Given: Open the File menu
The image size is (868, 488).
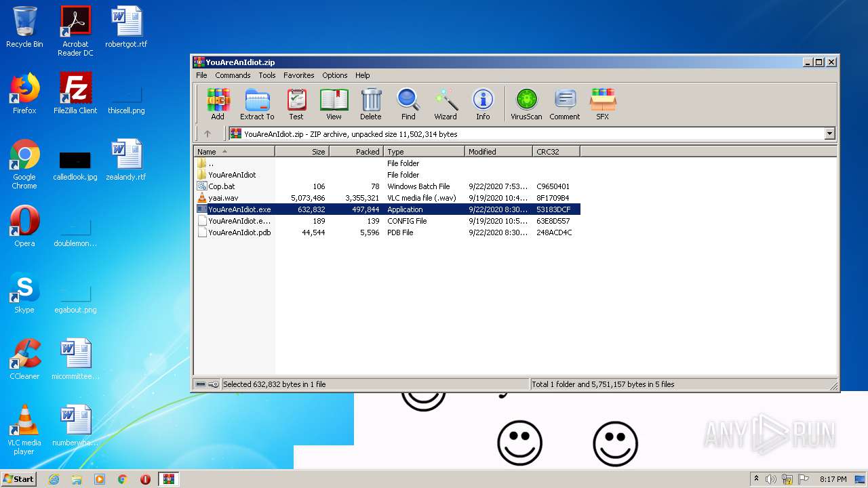Looking at the screenshot, I should [201, 75].
